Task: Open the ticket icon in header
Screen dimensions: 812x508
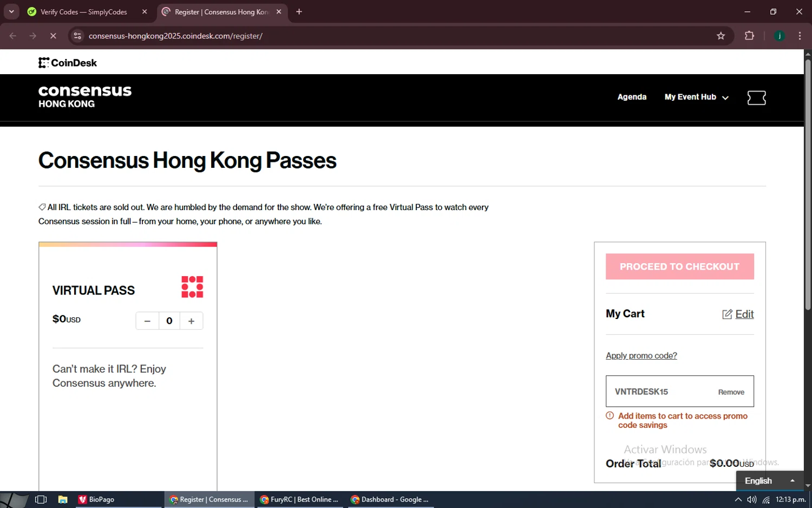Action: tap(756, 97)
